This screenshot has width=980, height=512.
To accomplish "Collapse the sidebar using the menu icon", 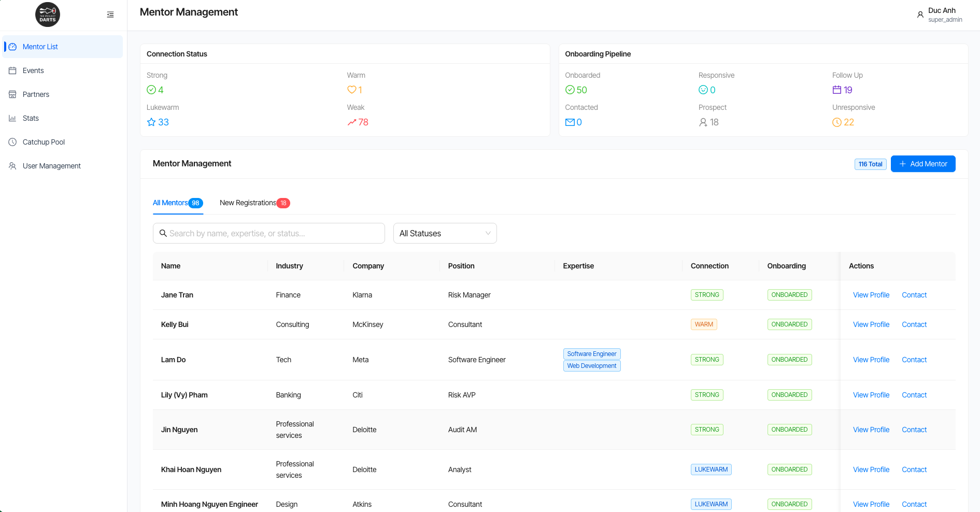I will tap(110, 15).
